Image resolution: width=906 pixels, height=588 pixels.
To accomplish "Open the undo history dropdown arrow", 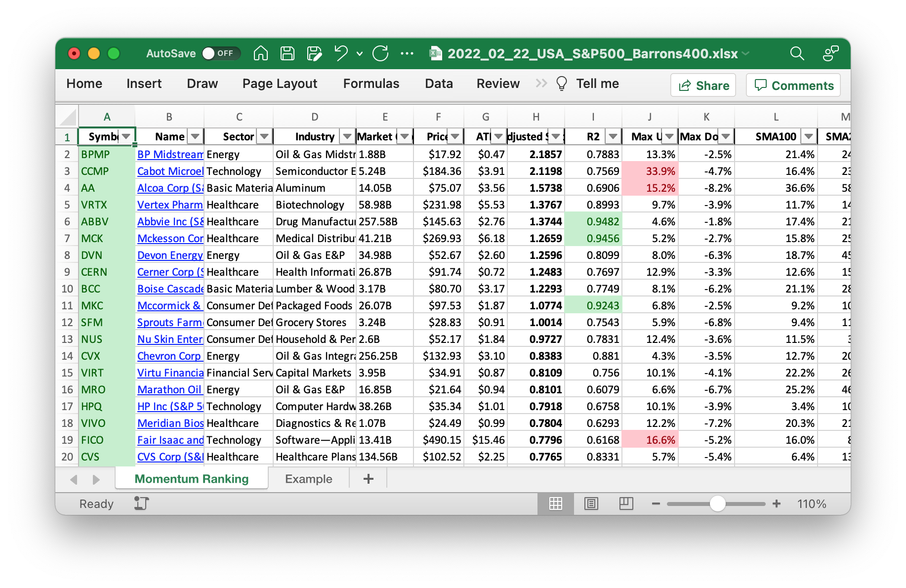I will pos(360,53).
